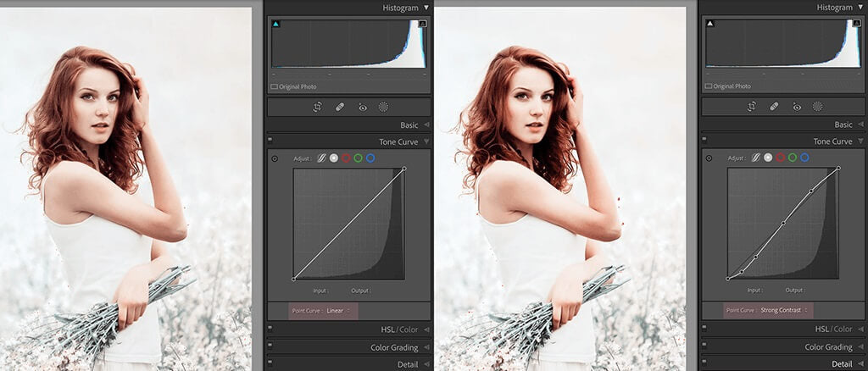Choose green channel circle in Strong Contrast panel
Viewport: 868px width, 371px height.
(793, 158)
